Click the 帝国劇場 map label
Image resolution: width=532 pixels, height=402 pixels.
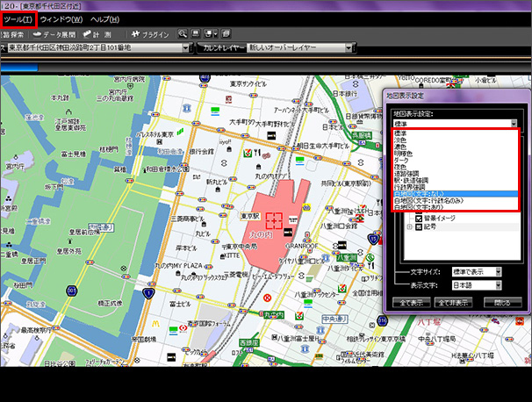143,339
